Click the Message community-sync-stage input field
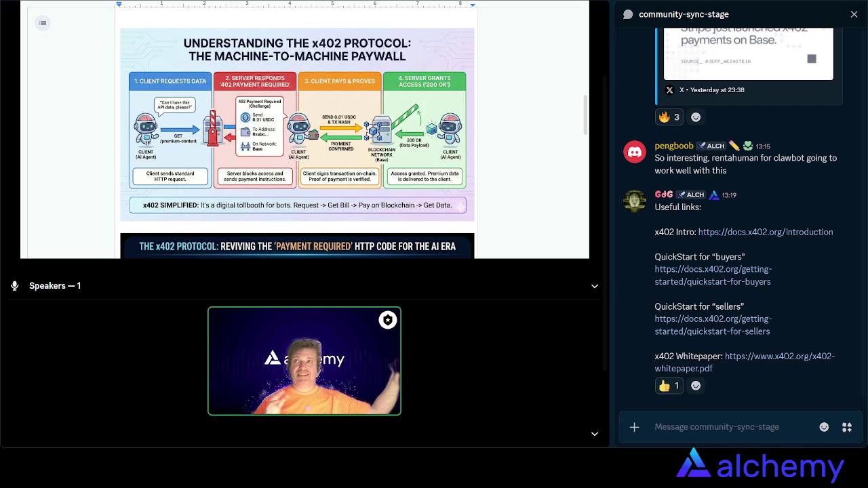The image size is (868, 488). click(x=732, y=427)
